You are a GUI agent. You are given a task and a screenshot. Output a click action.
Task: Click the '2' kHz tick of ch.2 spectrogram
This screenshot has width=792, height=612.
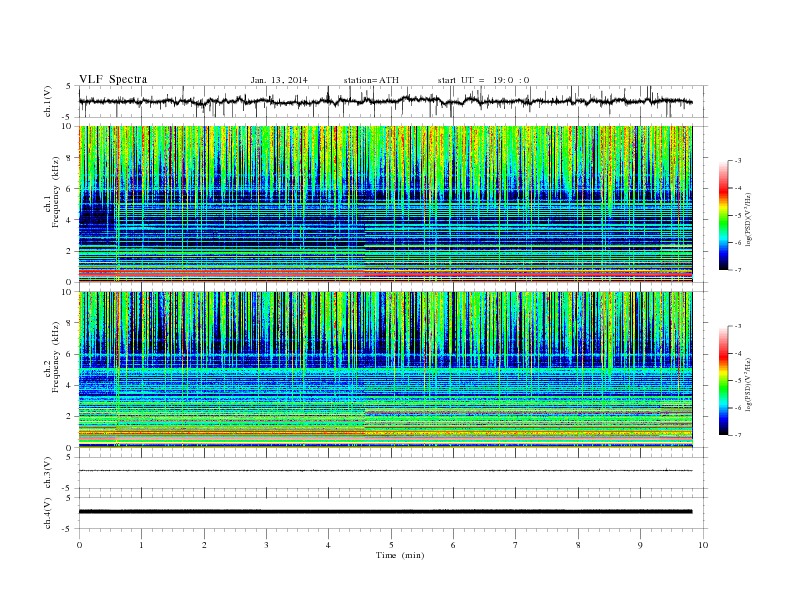(x=70, y=417)
